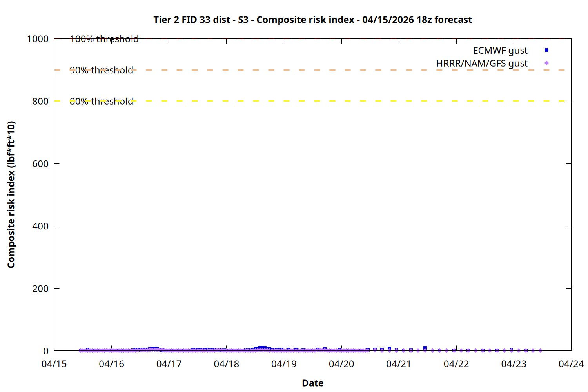Select the 04/15 date tick label
The height and width of the screenshot is (392, 588).
click(54, 364)
